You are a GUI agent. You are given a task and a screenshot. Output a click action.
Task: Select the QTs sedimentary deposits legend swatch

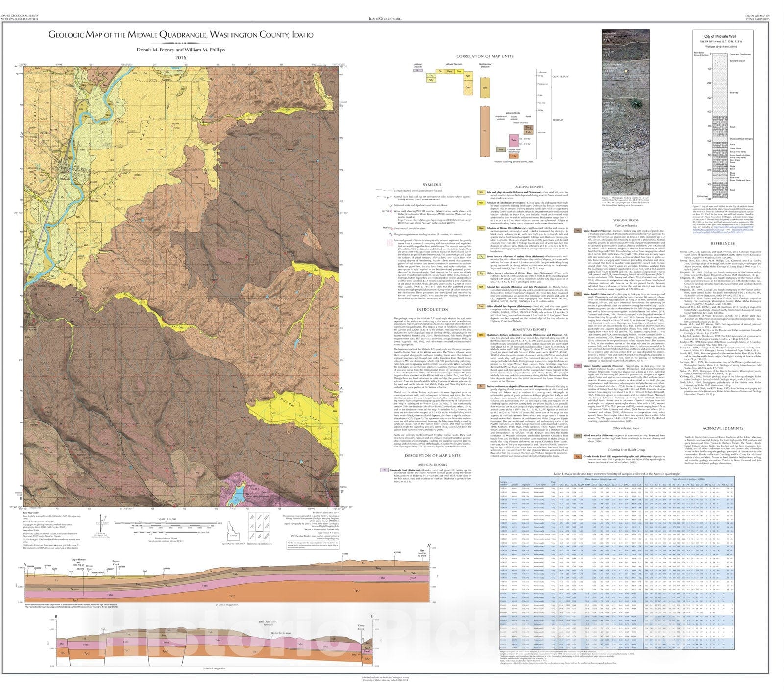click(x=481, y=335)
